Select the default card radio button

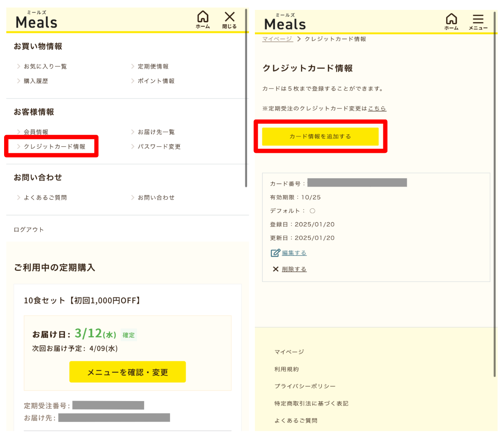point(312,211)
